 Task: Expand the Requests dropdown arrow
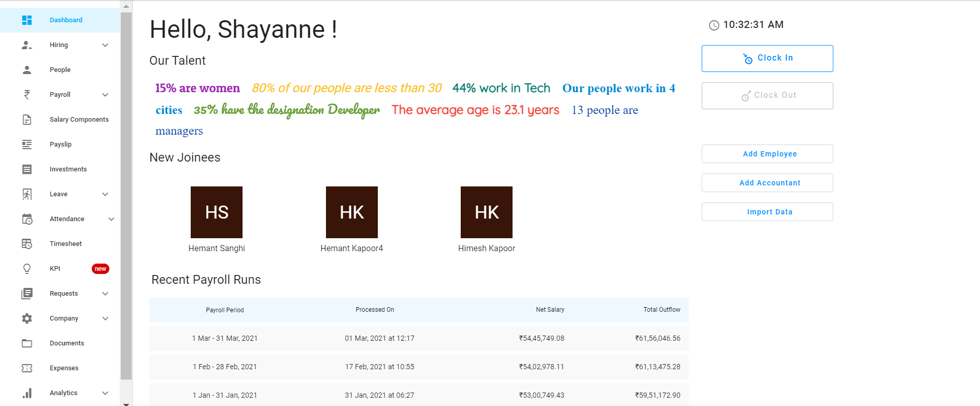(105, 294)
